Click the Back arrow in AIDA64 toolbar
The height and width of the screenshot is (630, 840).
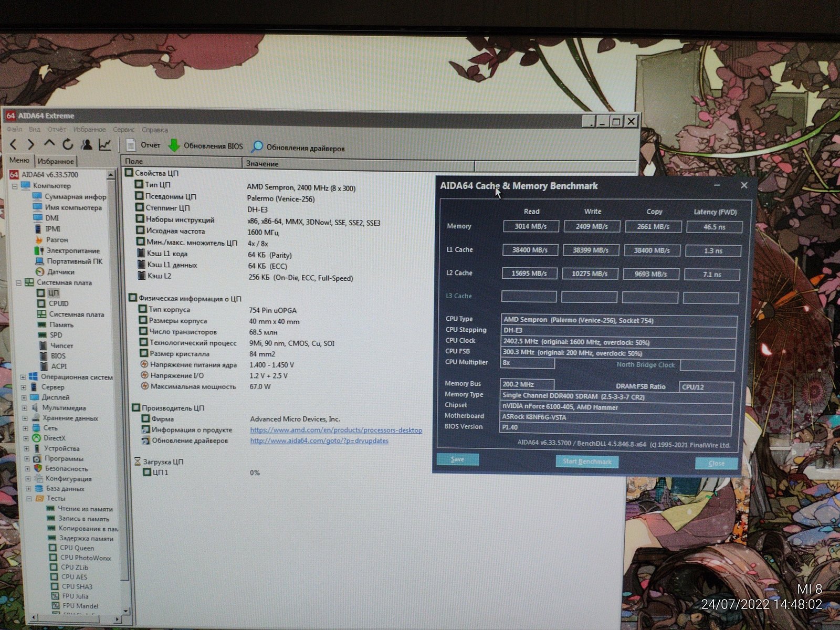click(13, 144)
